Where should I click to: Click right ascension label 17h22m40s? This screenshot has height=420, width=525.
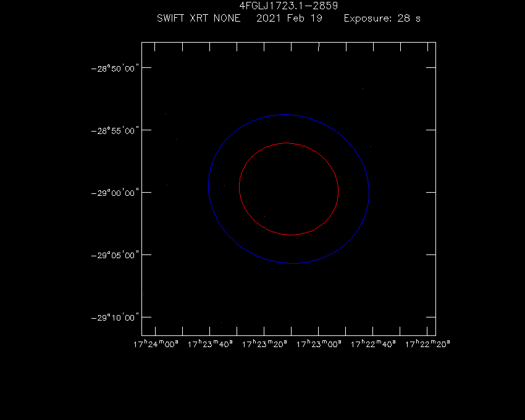(373, 344)
